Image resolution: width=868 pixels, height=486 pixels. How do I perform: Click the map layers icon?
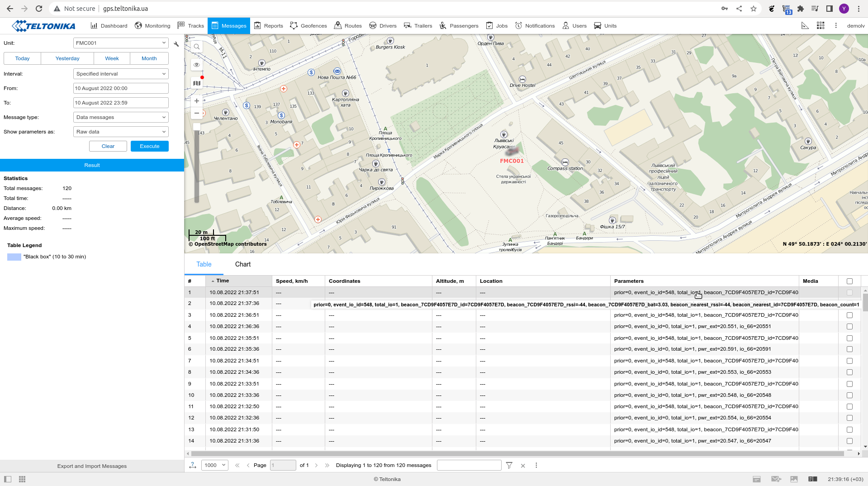(x=196, y=83)
